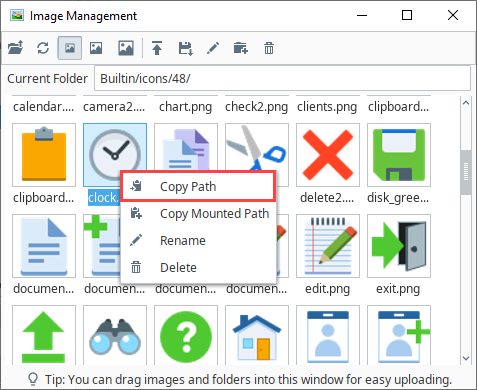Select the ID card with plus thumbnail

click(x=399, y=335)
